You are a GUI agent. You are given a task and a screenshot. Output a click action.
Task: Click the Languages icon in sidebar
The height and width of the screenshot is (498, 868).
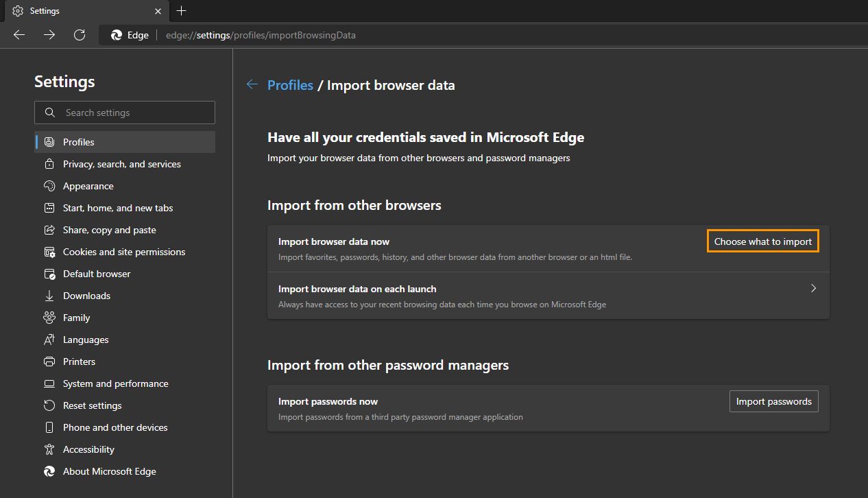(x=49, y=340)
